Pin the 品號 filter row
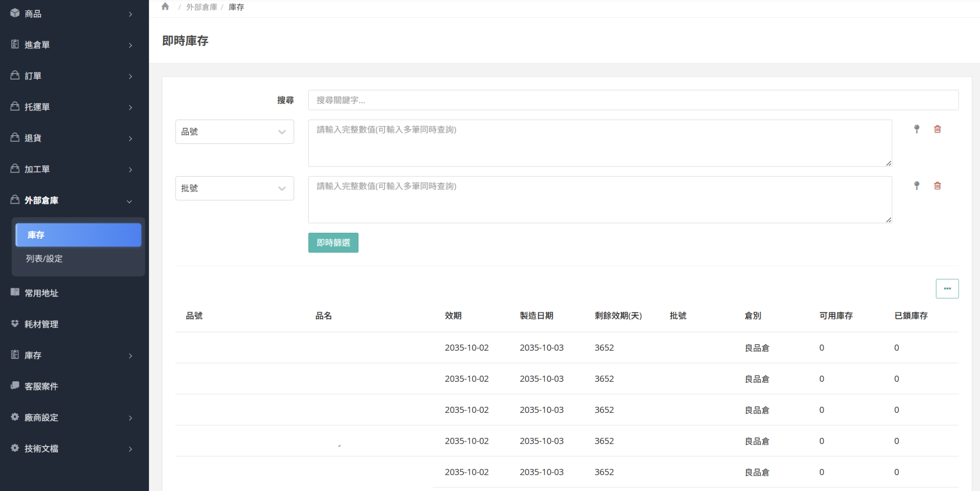Viewport: 980px width, 491px height. tap(916, 129)
